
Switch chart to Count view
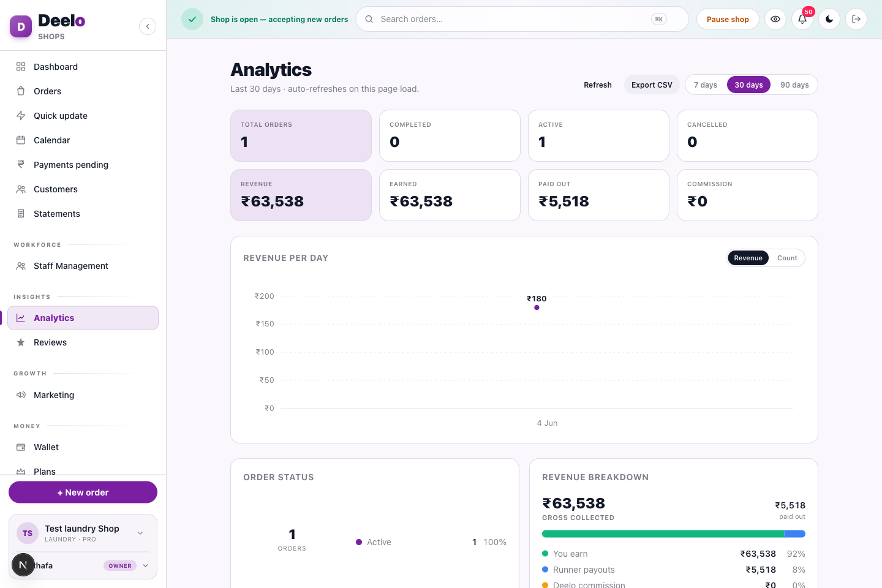tap(787, 258)
